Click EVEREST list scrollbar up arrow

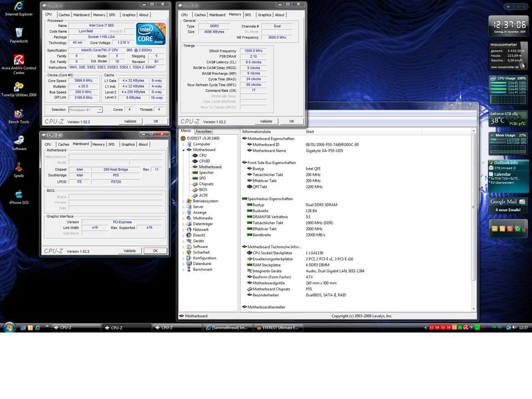coord(474,131)
